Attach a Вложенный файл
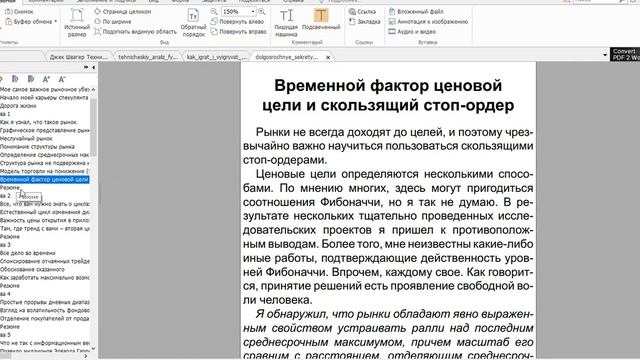The height and width of the screenshot is (360, 640). coord(416,11)
